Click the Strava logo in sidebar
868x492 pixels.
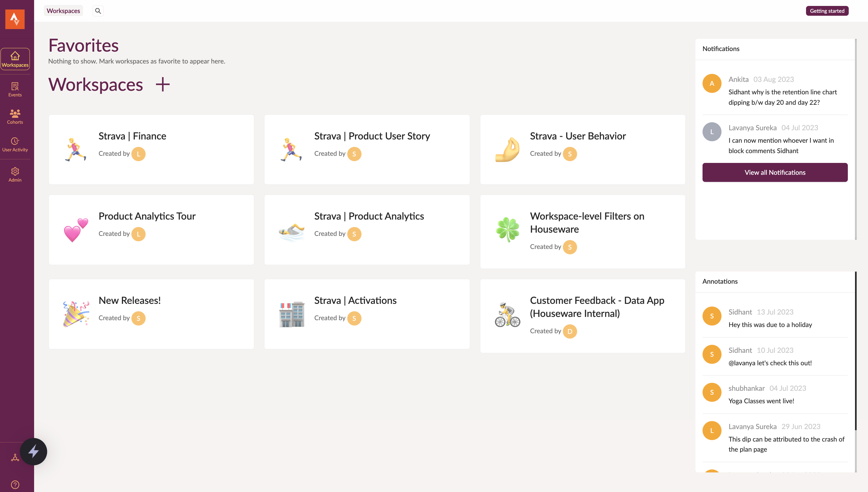[15, 19]
